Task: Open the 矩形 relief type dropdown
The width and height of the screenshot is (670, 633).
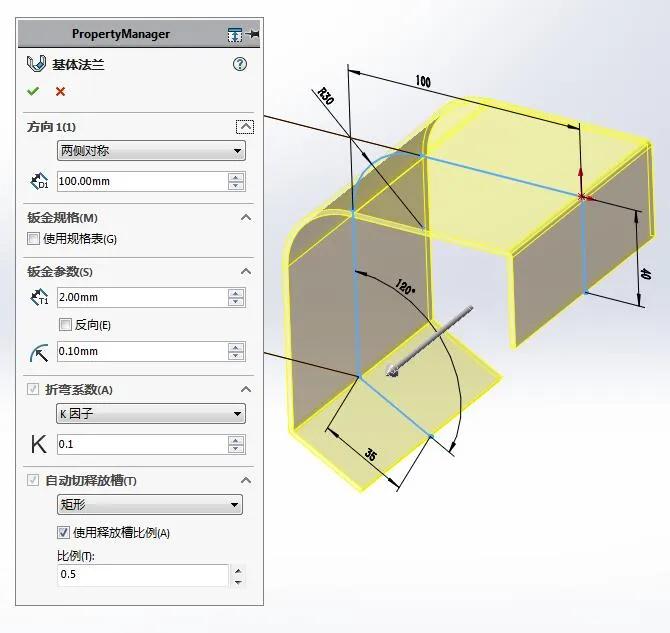Action: [x=150, y=505]
